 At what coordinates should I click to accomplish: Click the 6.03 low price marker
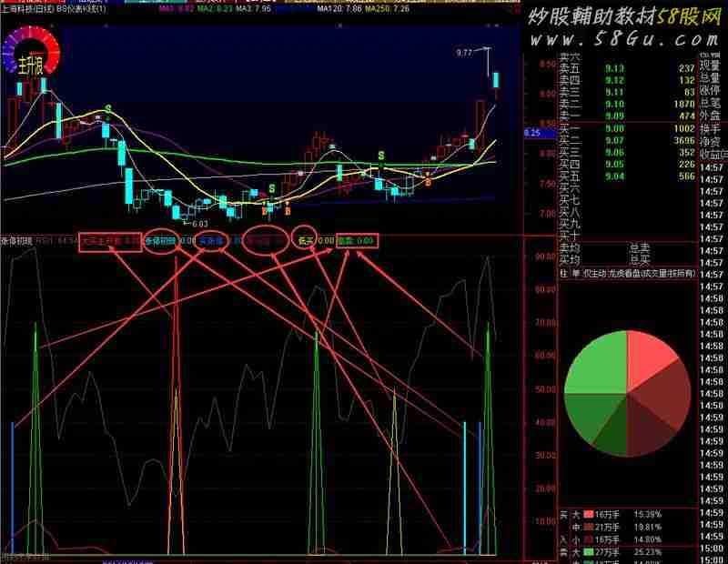(x=200, y=224)
